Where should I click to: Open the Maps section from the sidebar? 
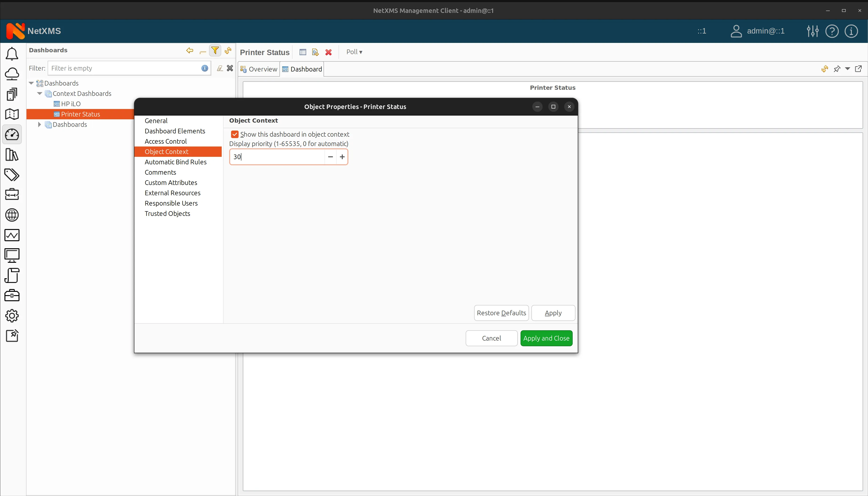(x=12, y=114)
